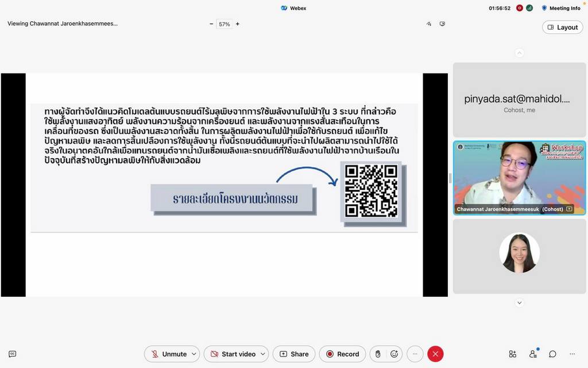
Task: Click the Share button
Action: click(293, 354)
